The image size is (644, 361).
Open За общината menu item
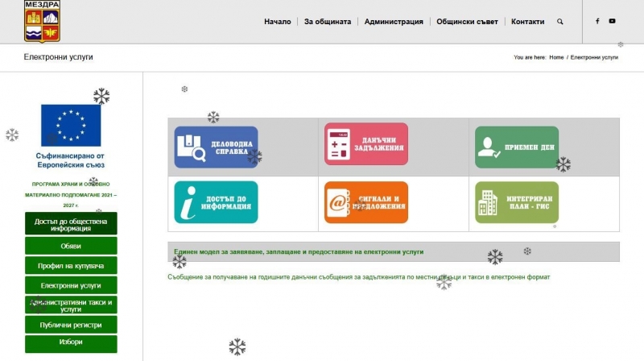[x=328, y=22]
